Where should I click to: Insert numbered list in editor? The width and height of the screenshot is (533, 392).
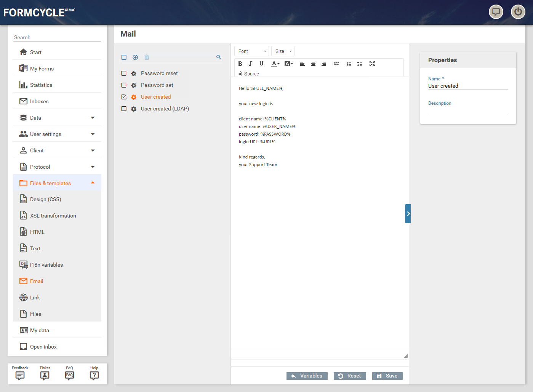pos(349,64)
